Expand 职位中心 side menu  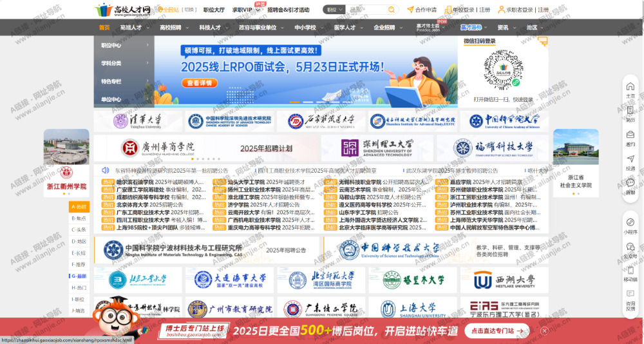(124, 45)
